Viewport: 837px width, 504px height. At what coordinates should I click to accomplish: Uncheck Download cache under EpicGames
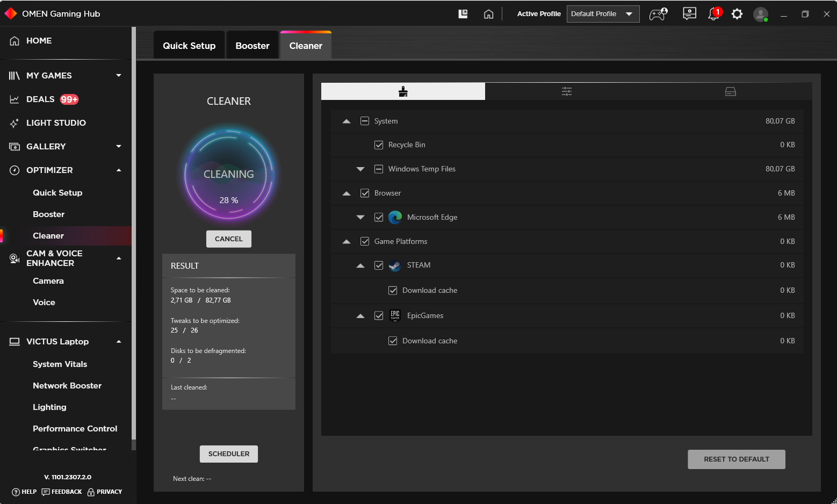pos(393,341)
